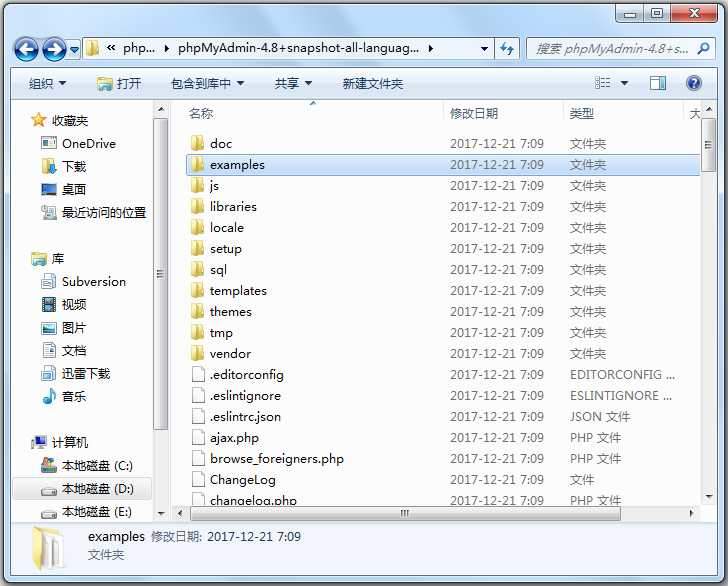Click the search magnifier icon
The width and height of the screenshot is (728, 586).
(704, 48)
